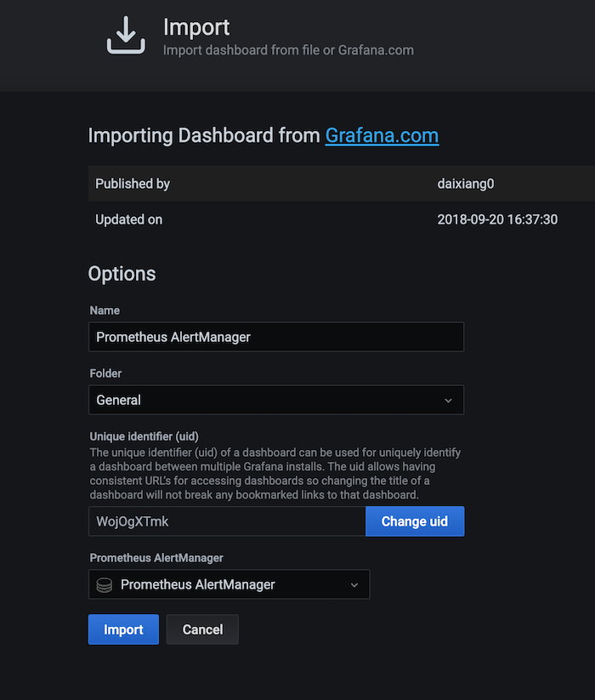
Task: Click the Import dashboard from file subtitle
Action: [288, 50]
